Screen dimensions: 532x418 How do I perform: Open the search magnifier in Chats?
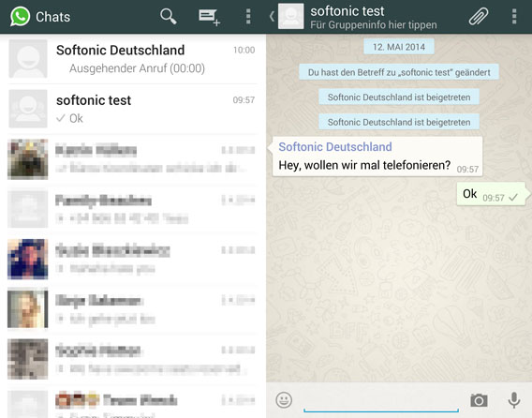coord(169,16)
